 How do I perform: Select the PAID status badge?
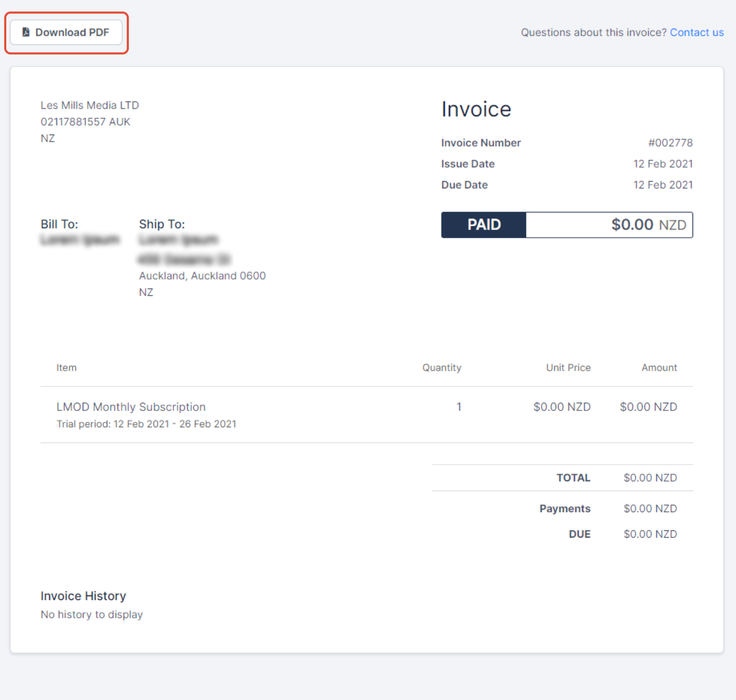pos(483,225)
